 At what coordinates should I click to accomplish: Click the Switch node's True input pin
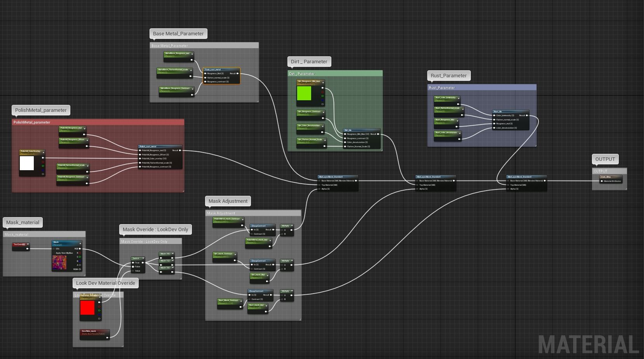(133, 263)
